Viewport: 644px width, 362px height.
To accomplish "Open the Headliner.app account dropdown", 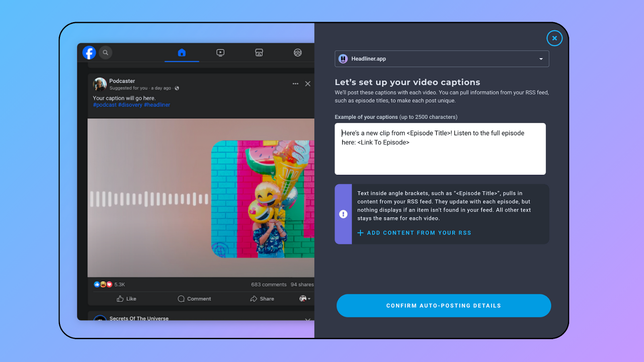I will click(442, 59).
